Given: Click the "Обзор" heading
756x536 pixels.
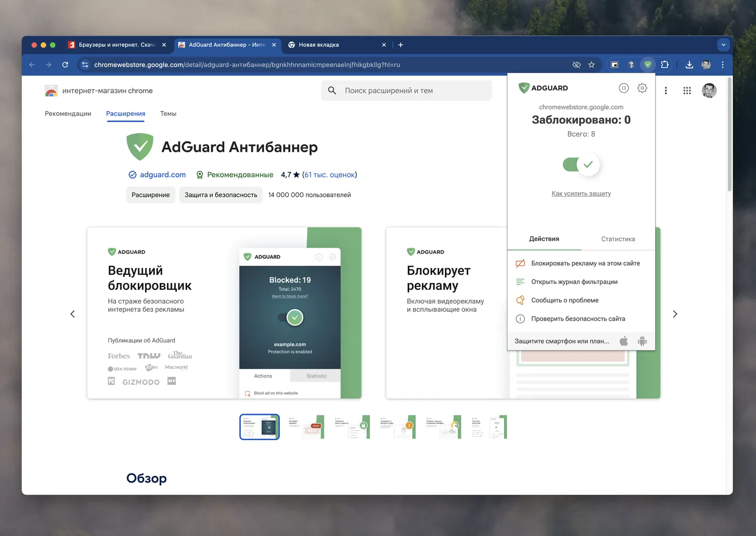Looking at the screenshot, I should coord(147,478).
